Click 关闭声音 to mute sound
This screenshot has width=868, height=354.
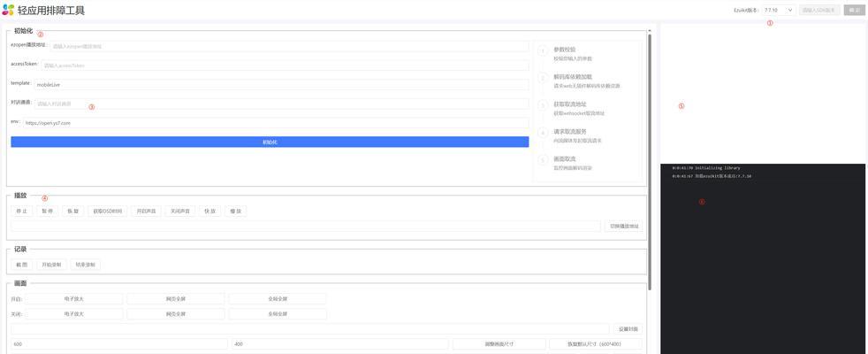click(180, 211)
